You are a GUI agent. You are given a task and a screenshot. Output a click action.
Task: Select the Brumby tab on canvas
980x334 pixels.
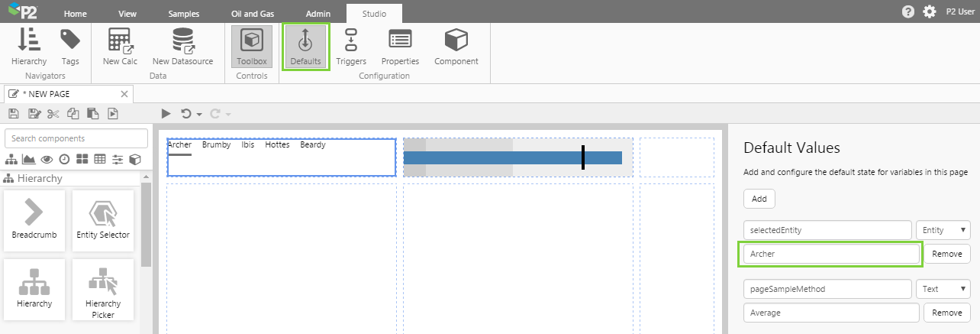216,144
